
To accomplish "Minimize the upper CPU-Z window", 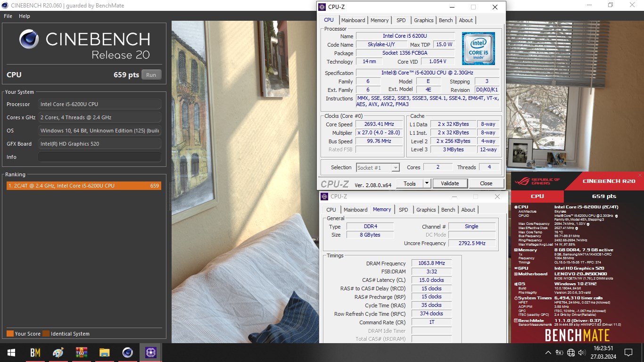I will (x=452, y=7).
